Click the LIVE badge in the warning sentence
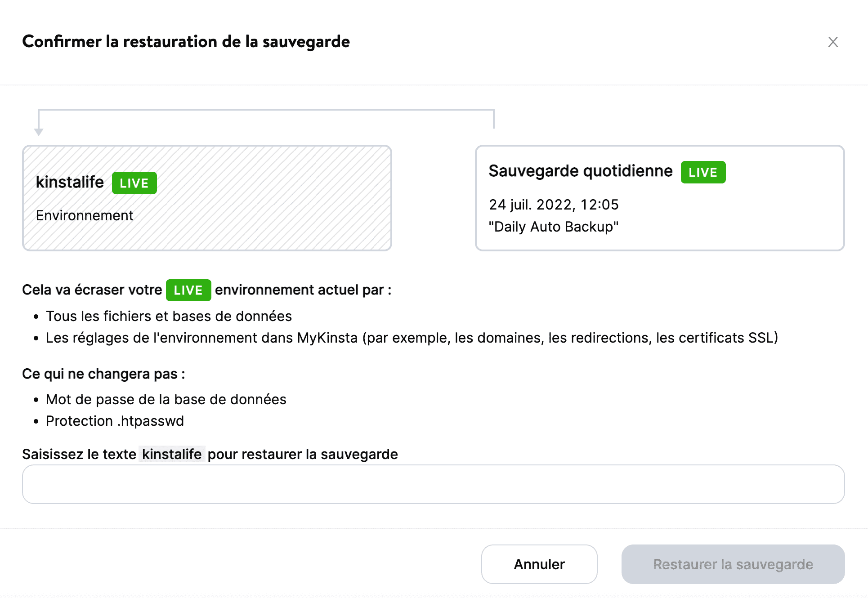 [188, 290]
